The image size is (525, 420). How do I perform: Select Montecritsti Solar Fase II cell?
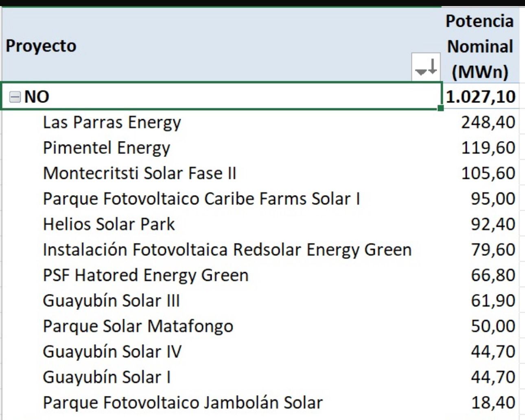(140, 174)
